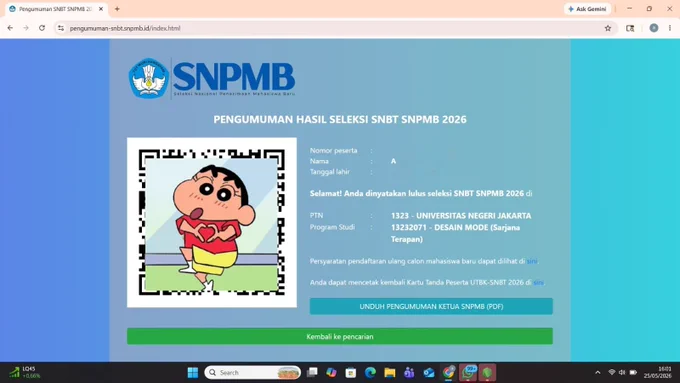Click the Nomor peserta label
Screen dimensions: 680x383
pyautogui.click(x=333, y=151)
